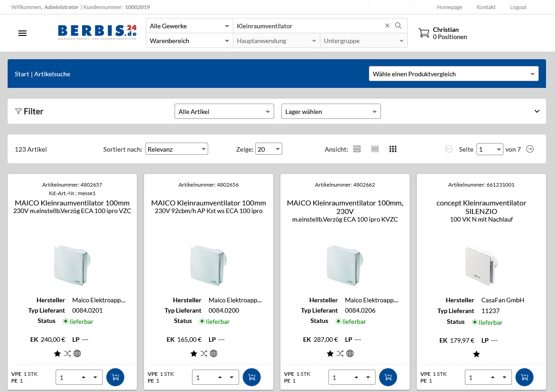Click Start breadcrumb
This screenshot has height=392, width=555.
22,74
